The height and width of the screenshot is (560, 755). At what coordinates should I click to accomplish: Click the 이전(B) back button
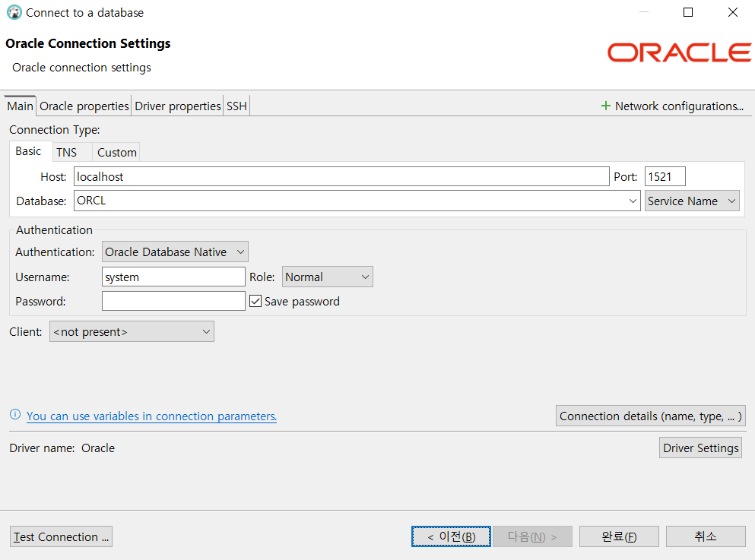(451, 536)
